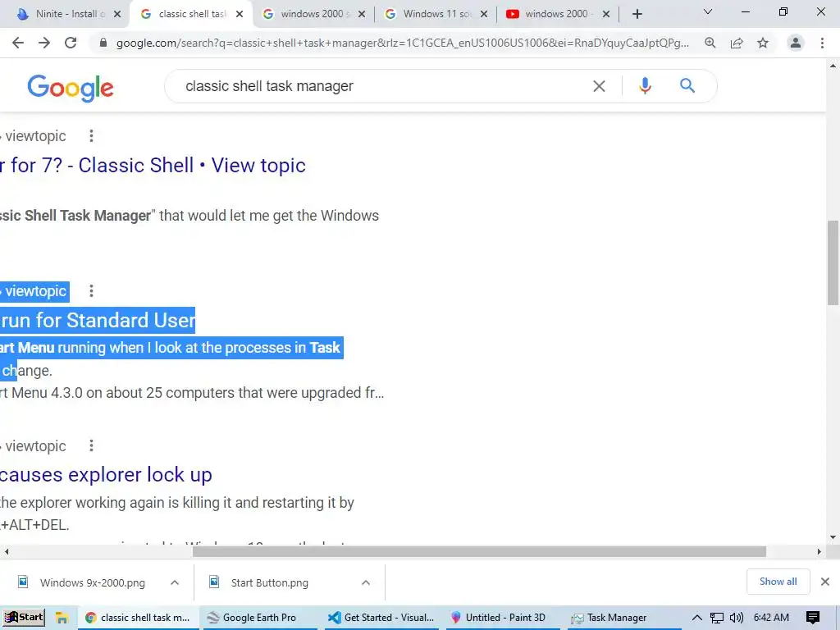
Task: Reload the current Google search page
Action: click(x=71, y=43)
